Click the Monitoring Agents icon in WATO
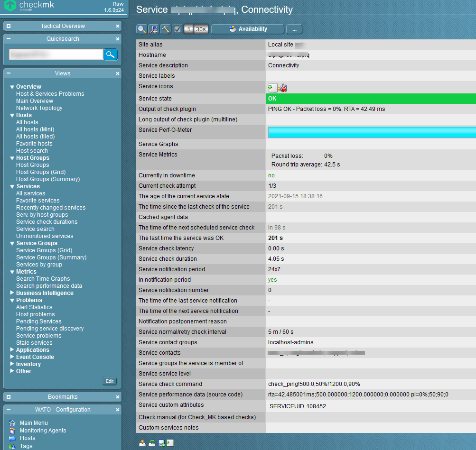 tap(12, 431)
